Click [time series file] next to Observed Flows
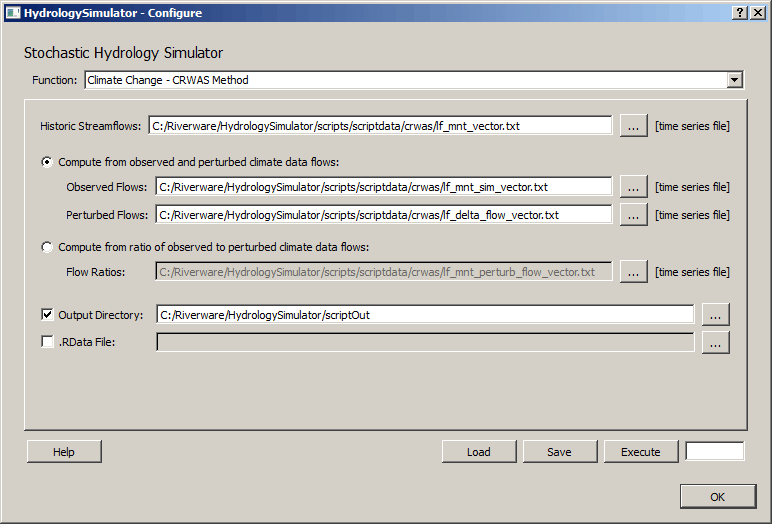The width and height of the screenshot is (772, 524). pyautogui.click(x=692, y=187)
